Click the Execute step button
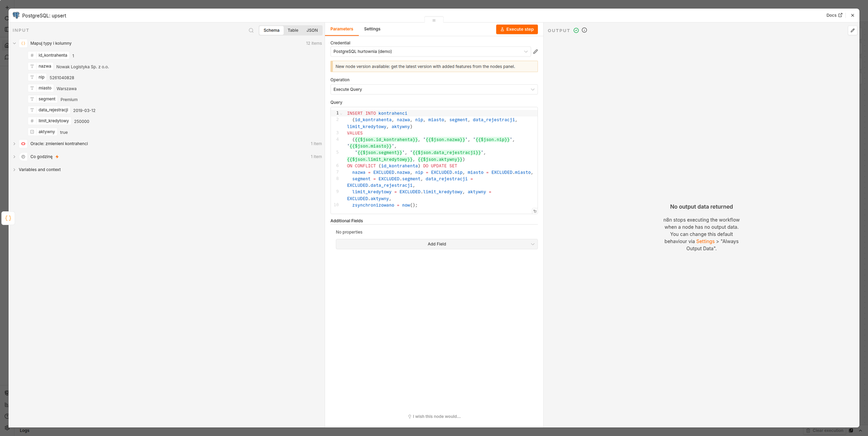Screen dimensions: 868x436 (x=517, y=29)
